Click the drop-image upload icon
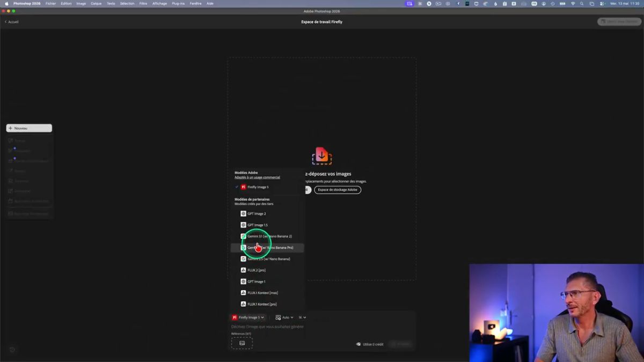Image resolution: width=644 pixels, height=362 pixels. (x=321, y=156)
